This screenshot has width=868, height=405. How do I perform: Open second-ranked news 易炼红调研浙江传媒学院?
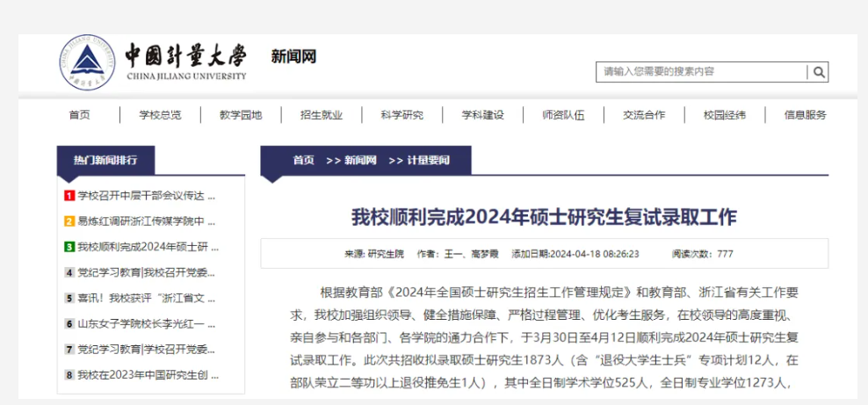(x=146, y=221)
